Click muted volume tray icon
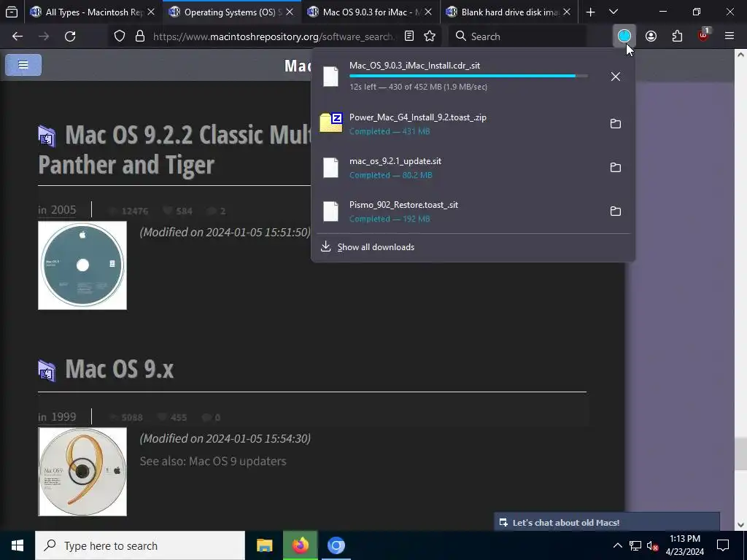Viewport: 747px width, 560px height. (653, 545)
